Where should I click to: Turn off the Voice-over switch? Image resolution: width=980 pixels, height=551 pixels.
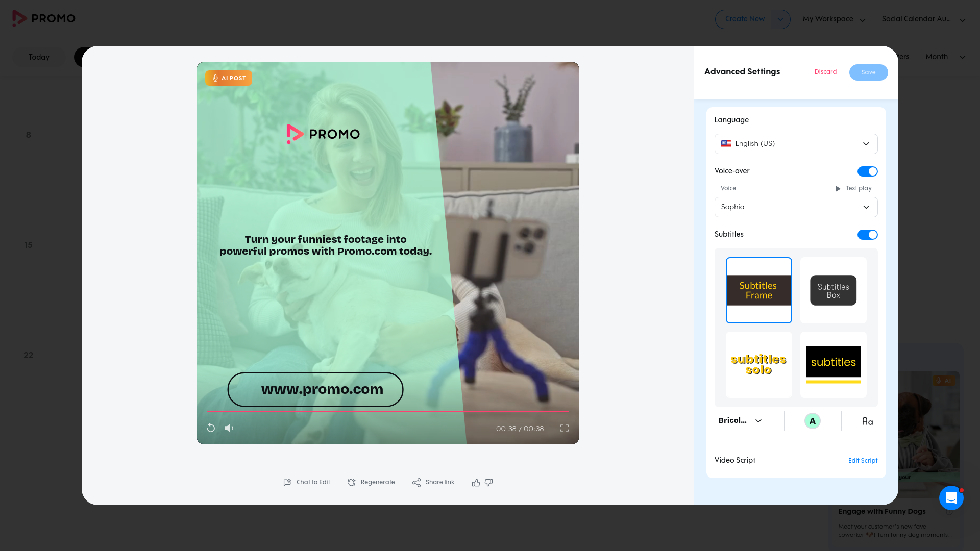tap(867, 171)
